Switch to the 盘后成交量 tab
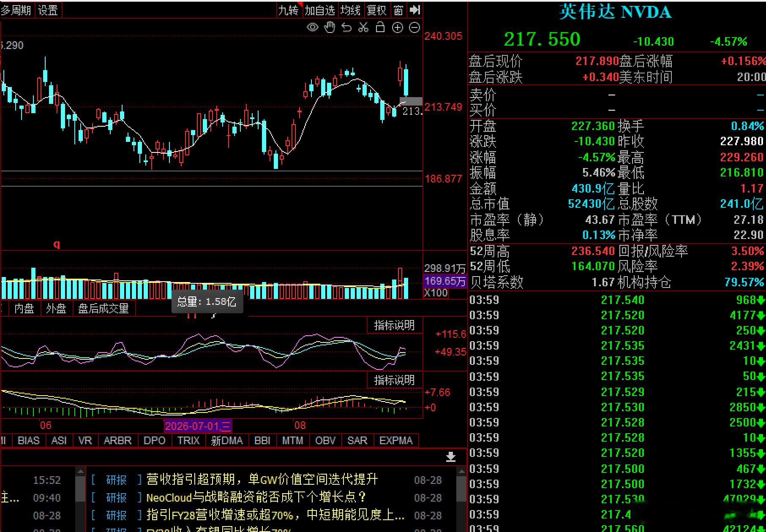 [x=104, y=309]
